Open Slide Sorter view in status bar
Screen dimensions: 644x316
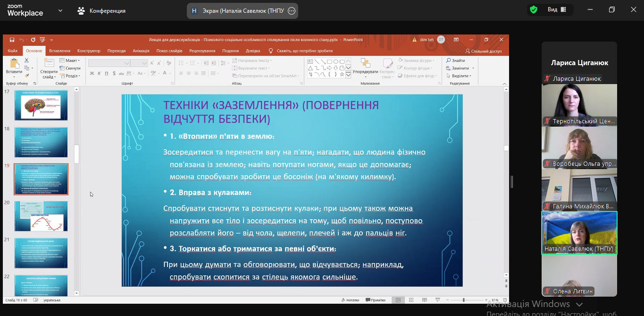point(411,300)
